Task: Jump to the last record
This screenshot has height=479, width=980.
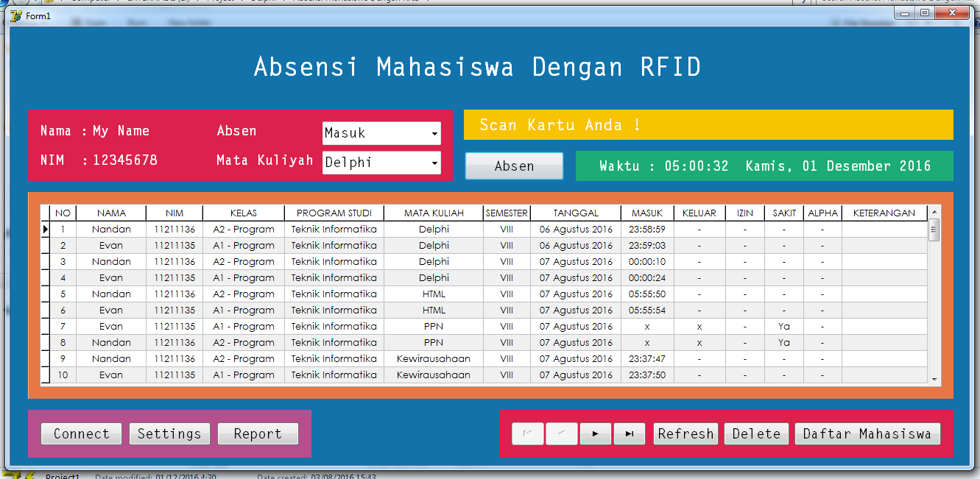Action: pos(629,433)
